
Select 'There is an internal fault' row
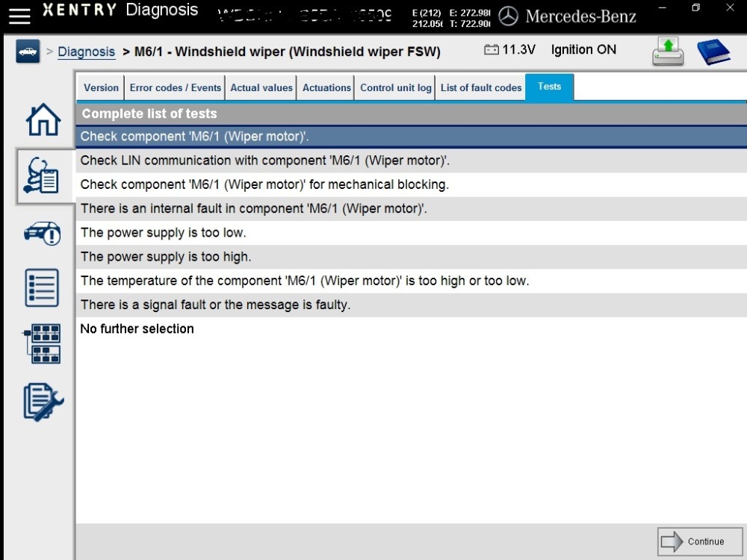pos(411,208)
